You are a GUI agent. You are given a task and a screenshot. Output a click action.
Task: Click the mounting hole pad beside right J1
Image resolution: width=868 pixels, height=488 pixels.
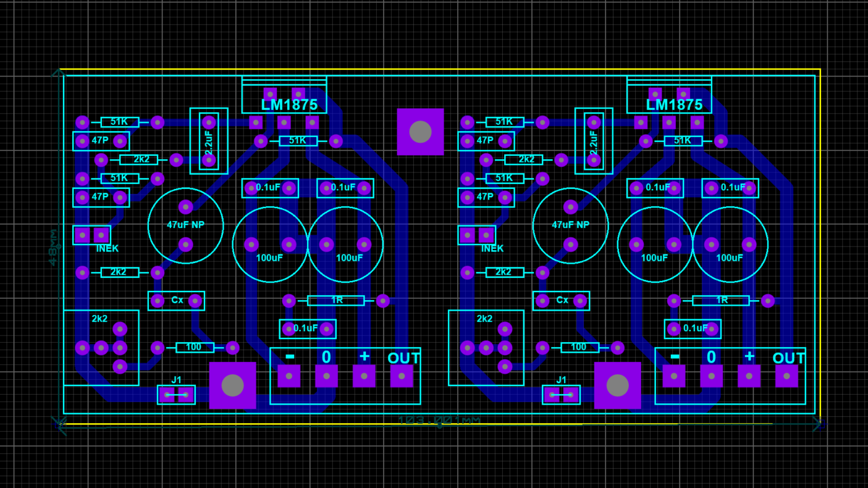click(x=617, y=385)
